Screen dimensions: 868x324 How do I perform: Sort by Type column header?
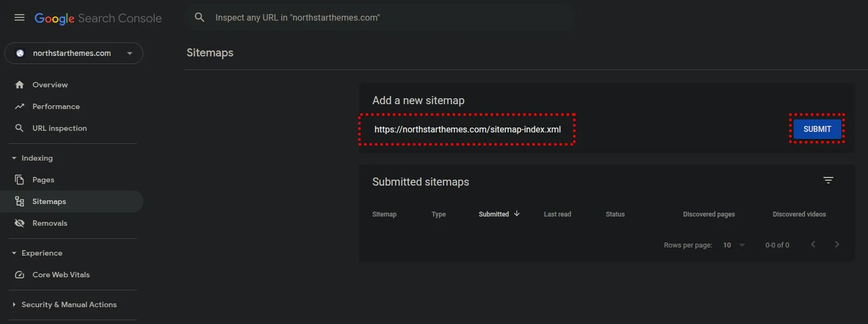tap(439, 214)
